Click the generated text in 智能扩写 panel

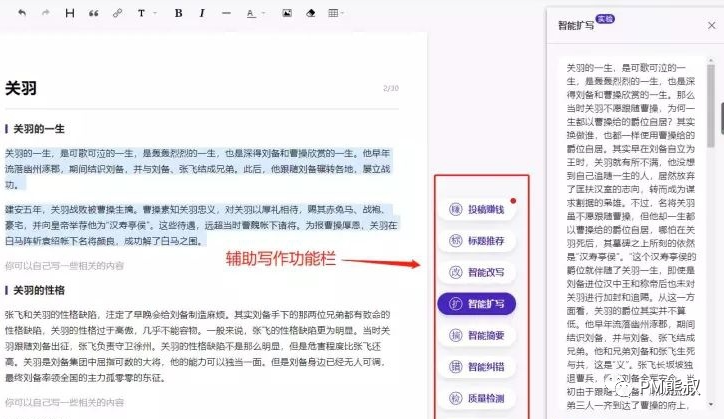click(x=631, y=236)
